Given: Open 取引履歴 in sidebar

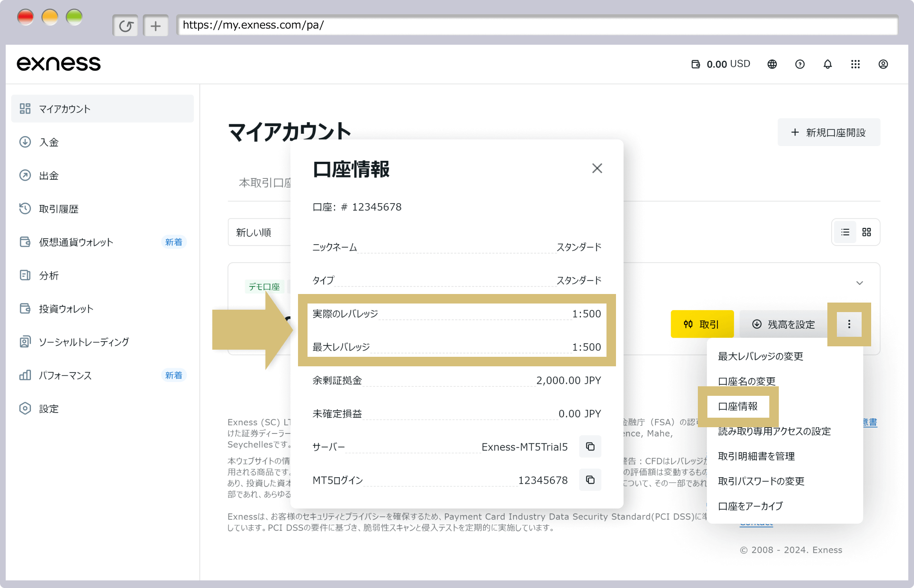Looking at the screenshot, I should (102, 209).
